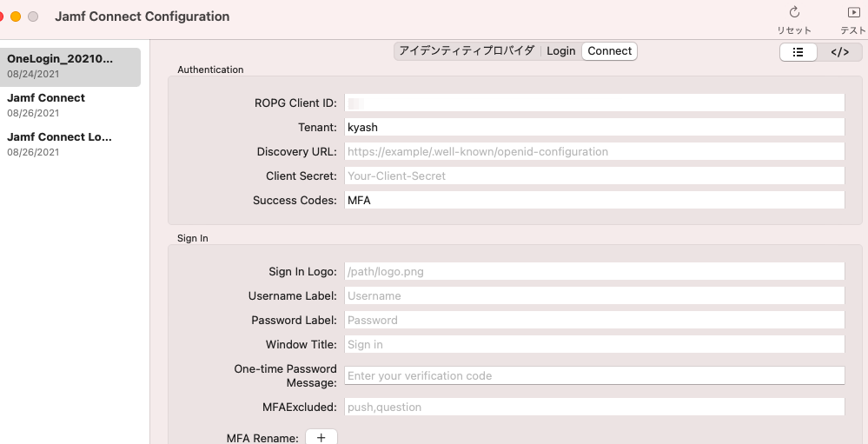
Task: Click the Window Title field
Action: (594, 344)
